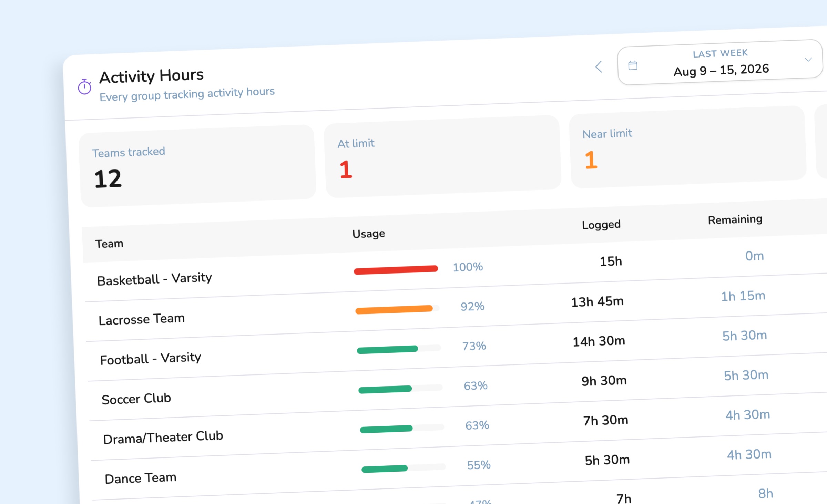This screenshot has height=504, width=827.
Task: Click the Dance Team usage bar
Action: tap(404, 468)
